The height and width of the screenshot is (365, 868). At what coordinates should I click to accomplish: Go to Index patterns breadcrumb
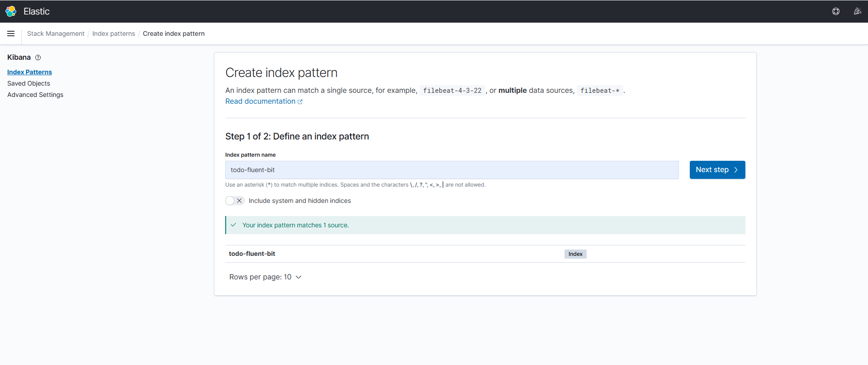coord(114,34)
